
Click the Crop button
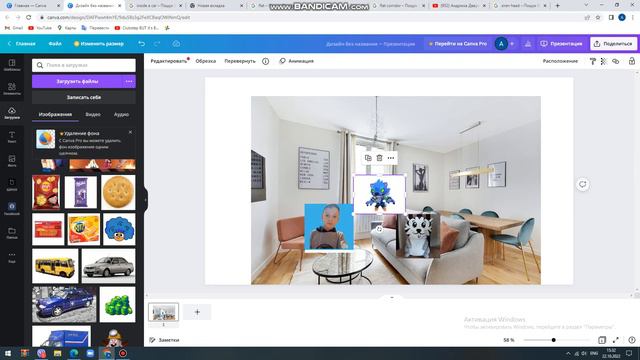pos(206,61)
